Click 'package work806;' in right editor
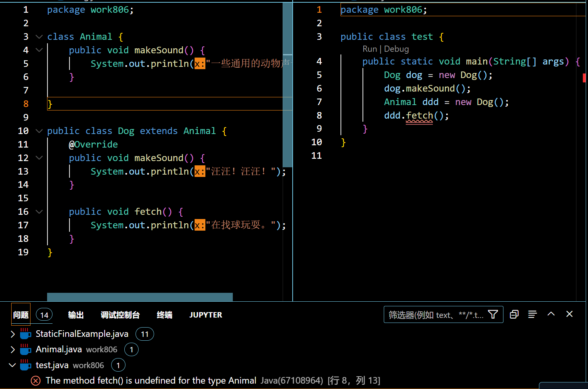Viewport: 588px width, 389px height. click(x=384, y=10)
